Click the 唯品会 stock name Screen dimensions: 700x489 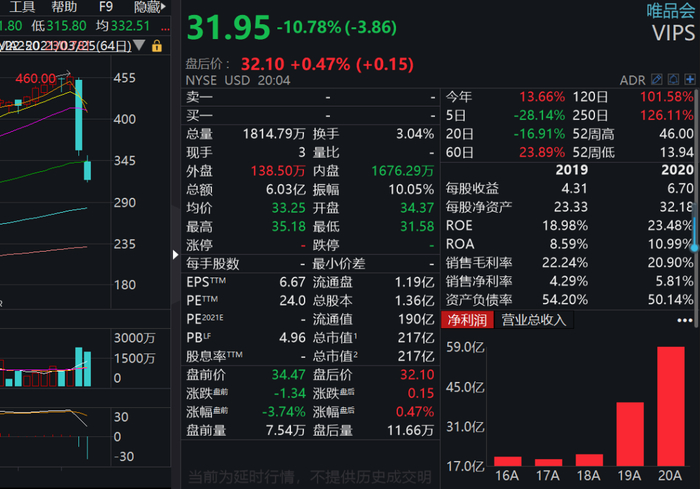[669, 12]
